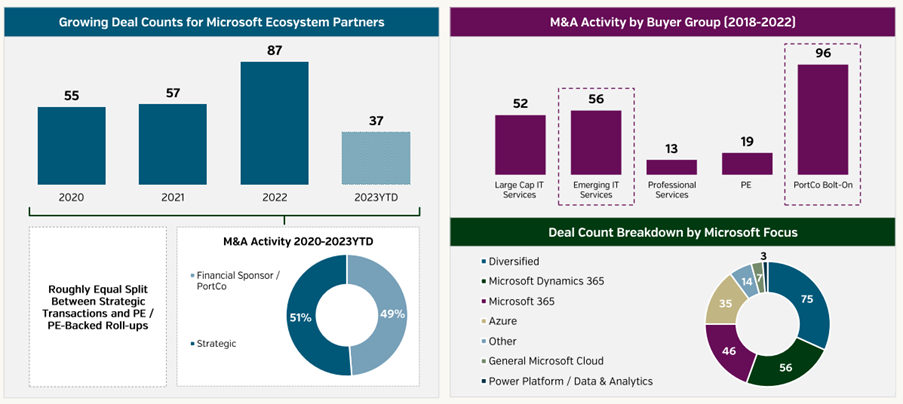The image size is (903, 404).
Task: Select the '2020' axis label
Action: pyautogui.click(x=71, y=197)
